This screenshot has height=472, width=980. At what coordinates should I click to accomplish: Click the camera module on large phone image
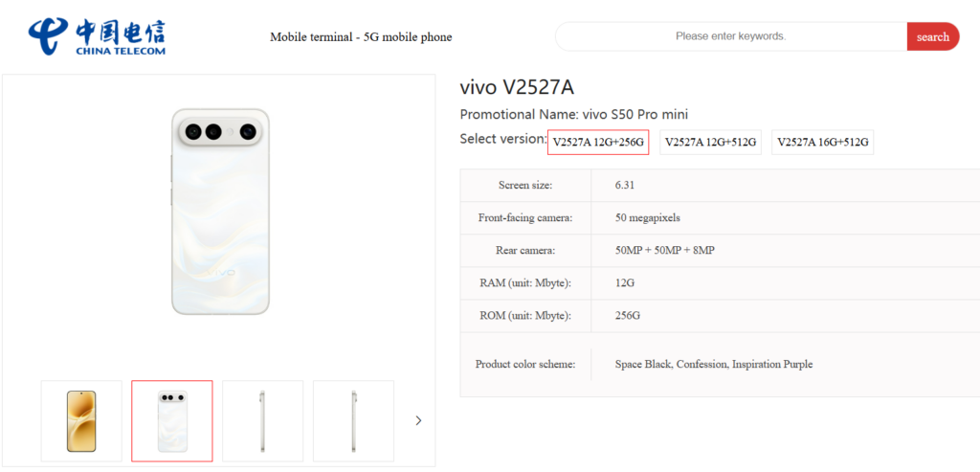pyautogui.click(x=221, y=131)
